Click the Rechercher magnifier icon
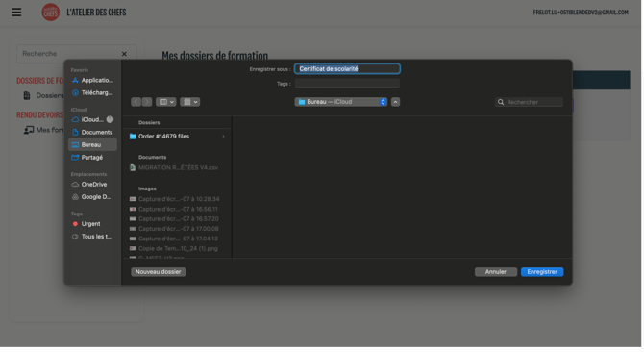 click(x=502, y=102)
